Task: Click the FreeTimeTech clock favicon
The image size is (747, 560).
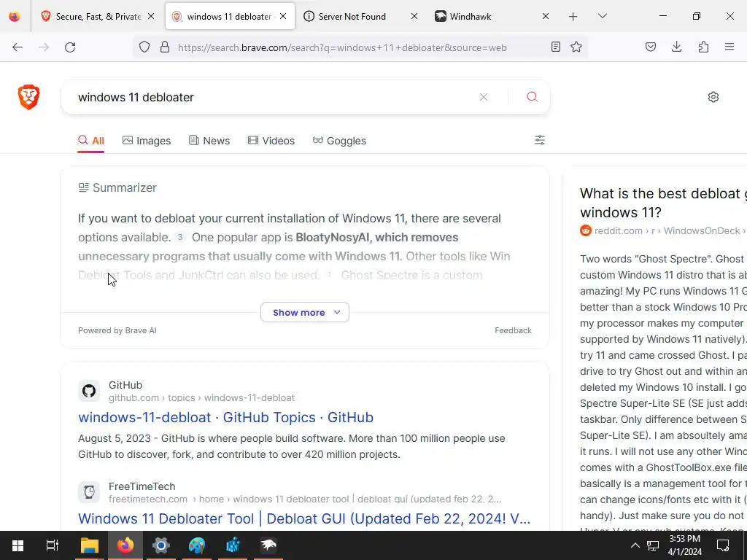Action: [89, 492]
